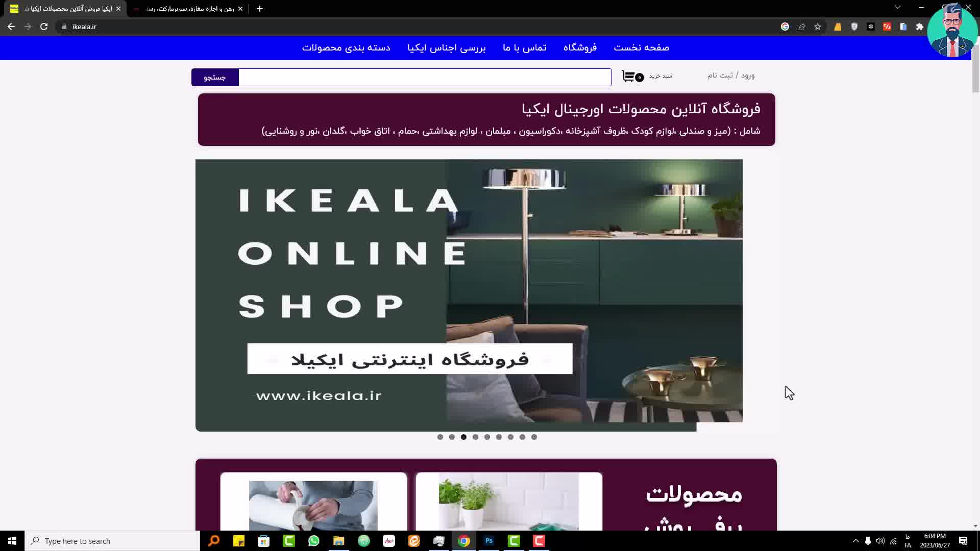Open File Explorer from the taskbar

tap(339, 541)
